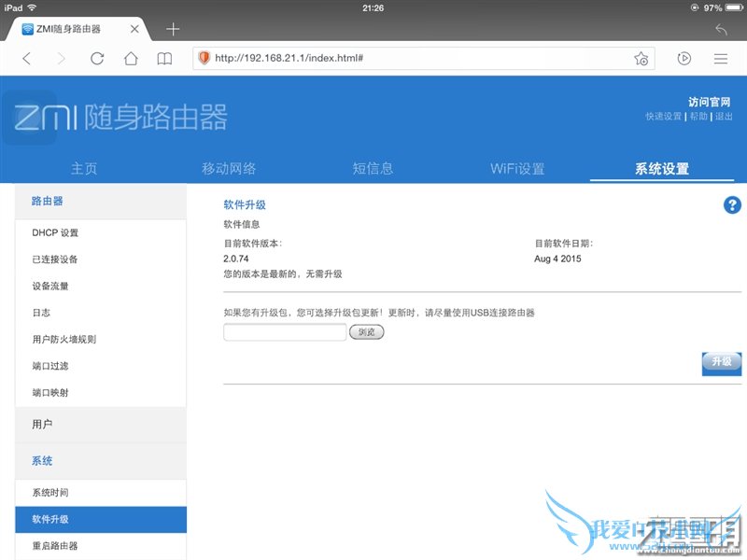Open DHCP 设置 in the sidebar
Screen dimensions: 747x560
pyautogui.click(x=56, y=232)
